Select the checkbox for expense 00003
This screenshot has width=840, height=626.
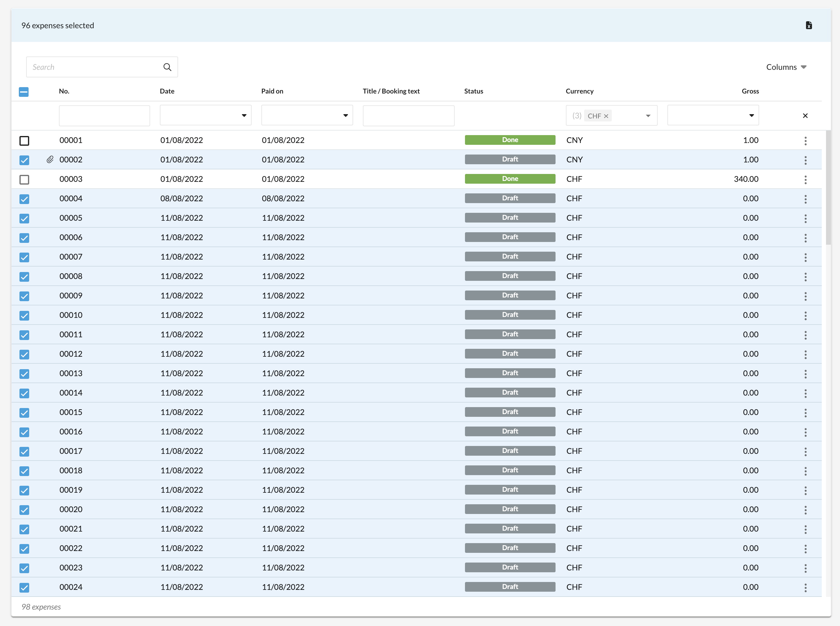point(24,180)
